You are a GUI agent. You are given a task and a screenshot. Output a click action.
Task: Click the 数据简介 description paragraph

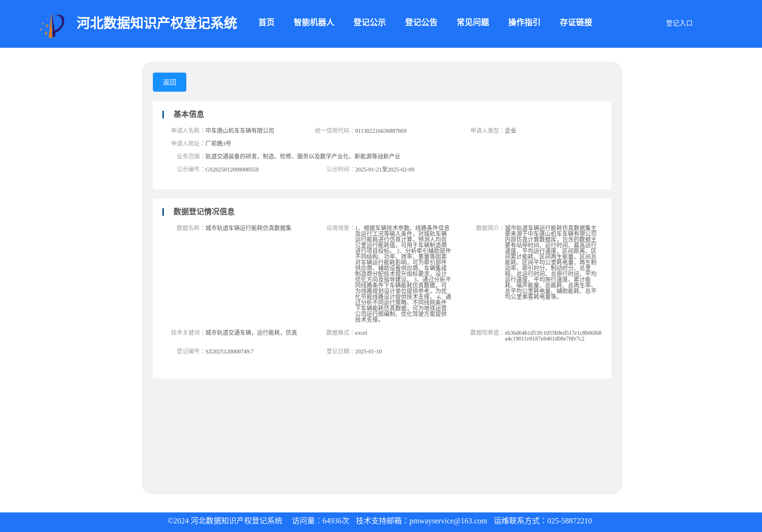(x=551, y=263)
